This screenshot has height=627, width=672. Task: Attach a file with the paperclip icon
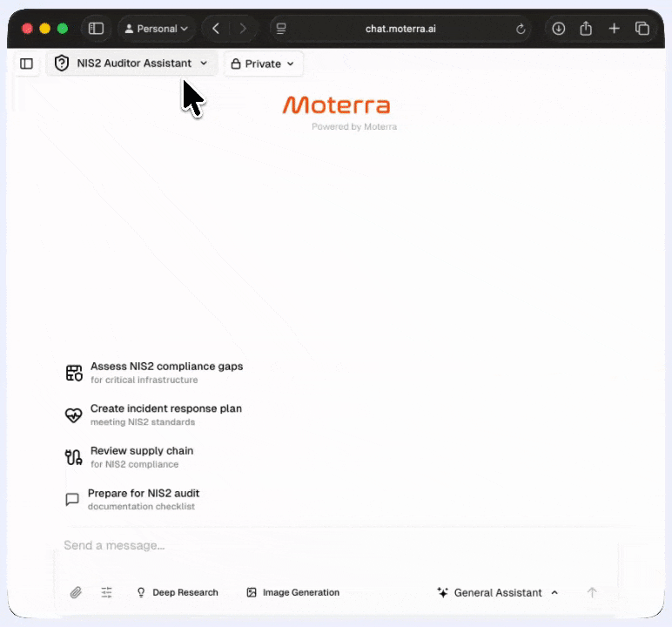(x=76, y=593)
